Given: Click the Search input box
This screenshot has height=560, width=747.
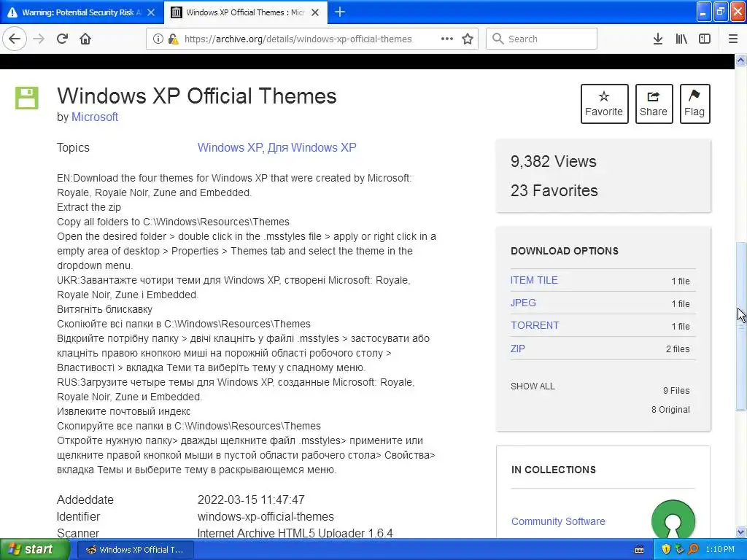Looking at the screenshot, I should [x=542, y=39].
